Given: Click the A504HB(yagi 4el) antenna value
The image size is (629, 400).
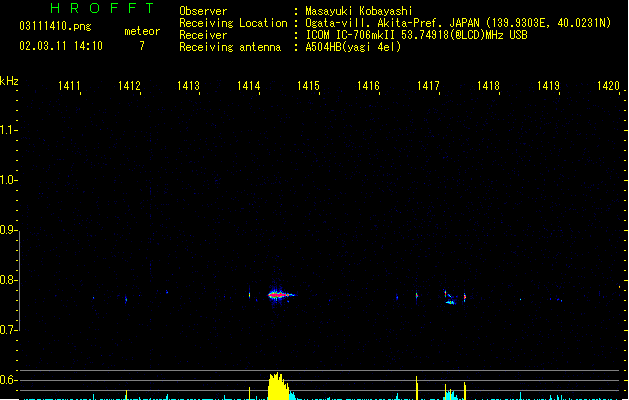Looking at the screenshot, I should tap(353, 47).
